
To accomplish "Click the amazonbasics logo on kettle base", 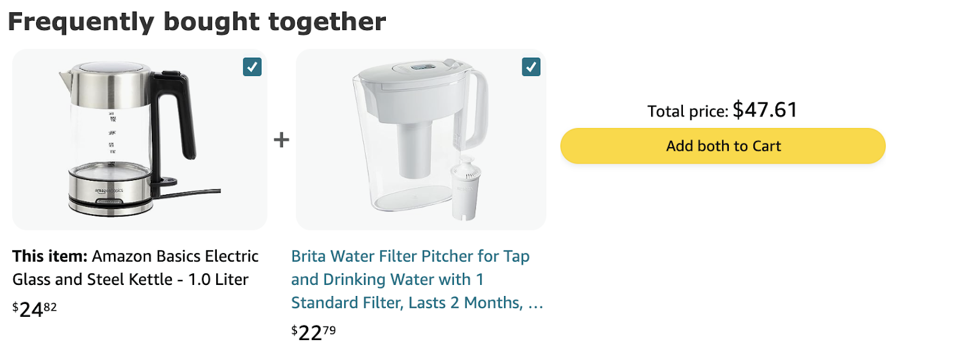I will click(x=108, y=191).
